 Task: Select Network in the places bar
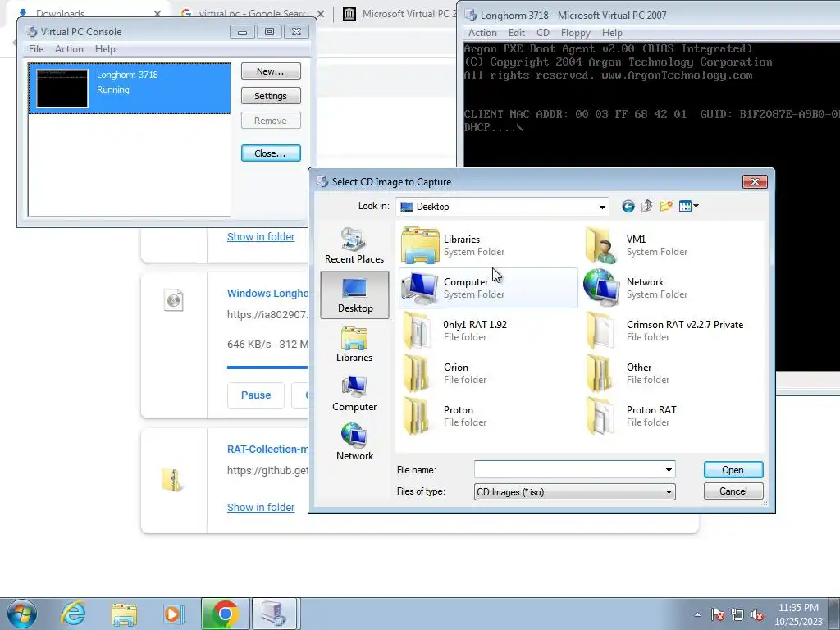(x=354, y=442)
